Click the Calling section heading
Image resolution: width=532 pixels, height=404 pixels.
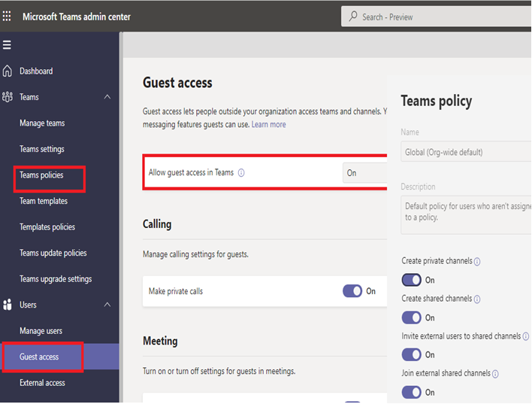[x=157, y=224]
